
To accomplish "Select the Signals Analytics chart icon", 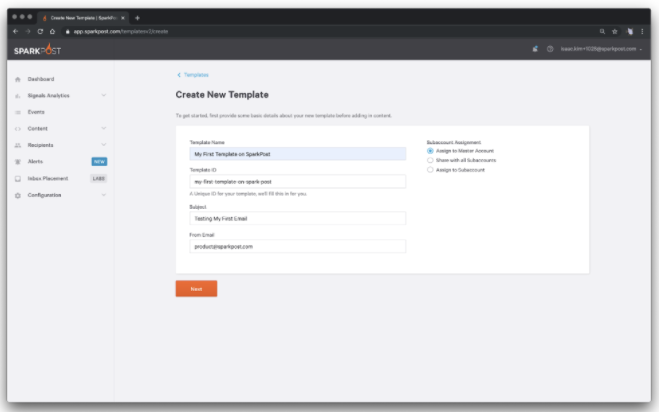I will tap(18, 96).
